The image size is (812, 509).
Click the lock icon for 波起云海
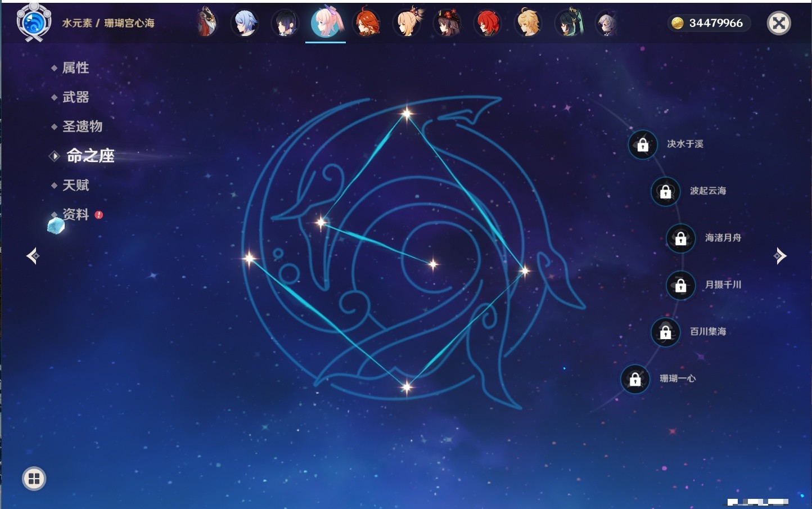(665, 191)
